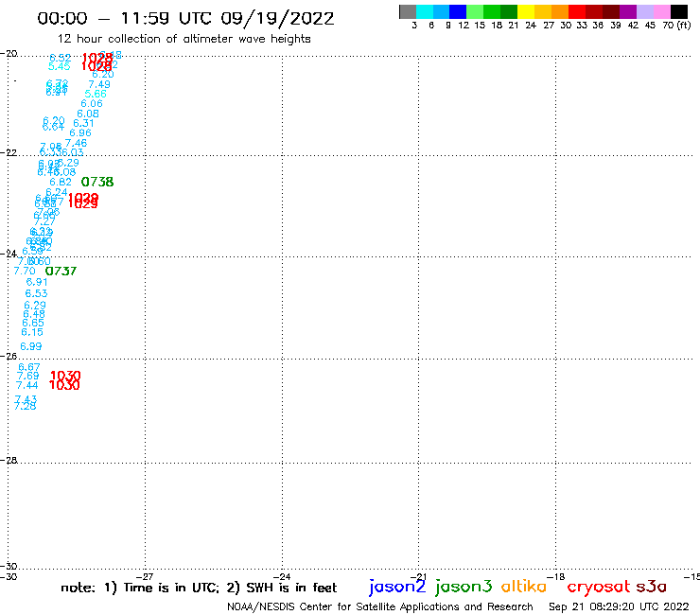Image resolution: width=700 pixels, height=615 pixels.
Task: Click the wave height value 7.28
Action: [25, 407]
